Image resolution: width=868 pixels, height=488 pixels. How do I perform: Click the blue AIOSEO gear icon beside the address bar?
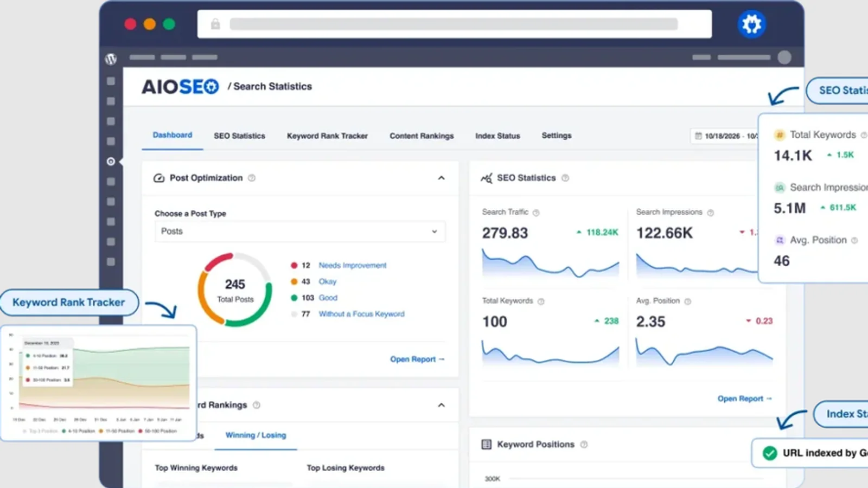click(751, 24)
